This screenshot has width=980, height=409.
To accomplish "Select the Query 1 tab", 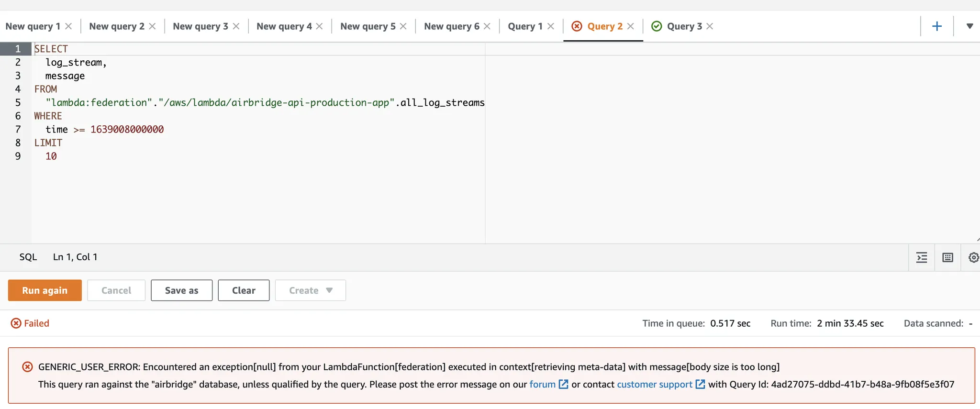I will (525, 26).
